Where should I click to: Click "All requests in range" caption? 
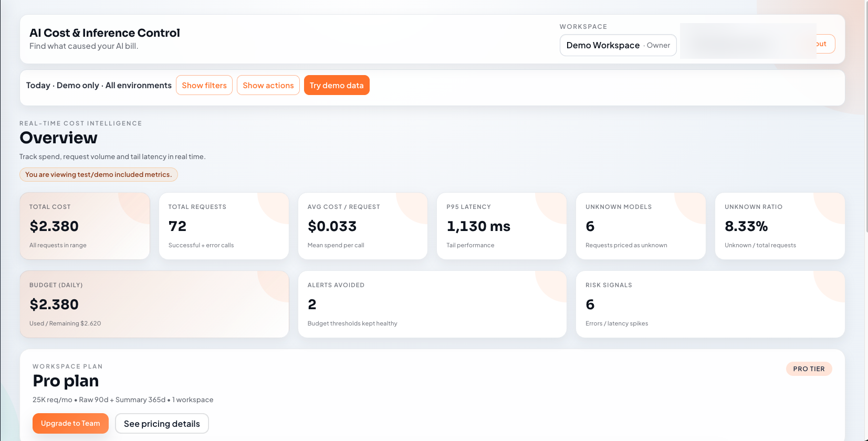click(58, 245)
